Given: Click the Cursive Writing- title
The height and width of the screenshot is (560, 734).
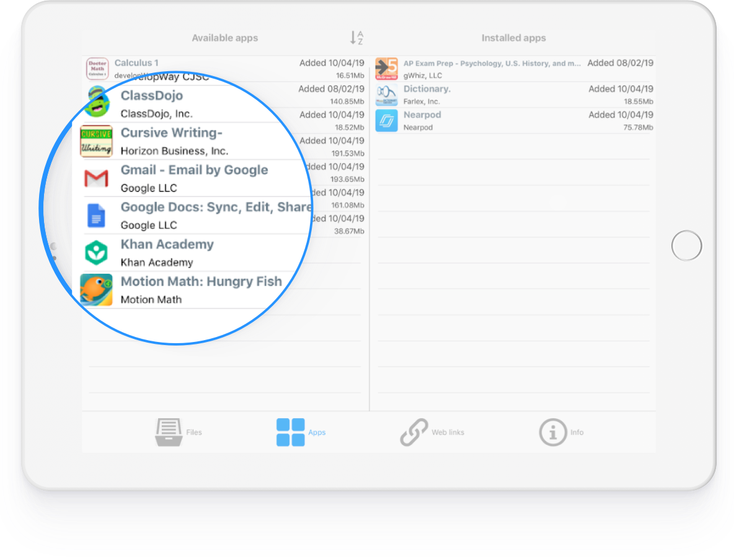Looking at the screenshot, I should 171,133.
